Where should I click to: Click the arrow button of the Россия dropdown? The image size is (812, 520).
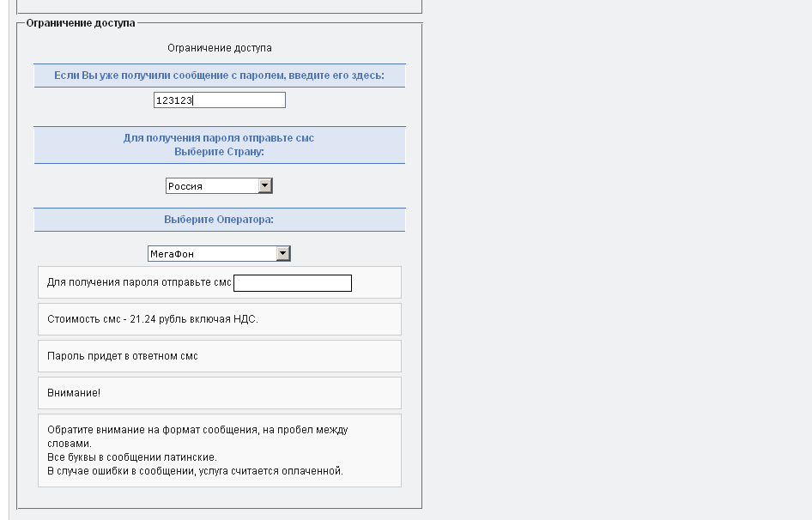[x=265, y=186]
